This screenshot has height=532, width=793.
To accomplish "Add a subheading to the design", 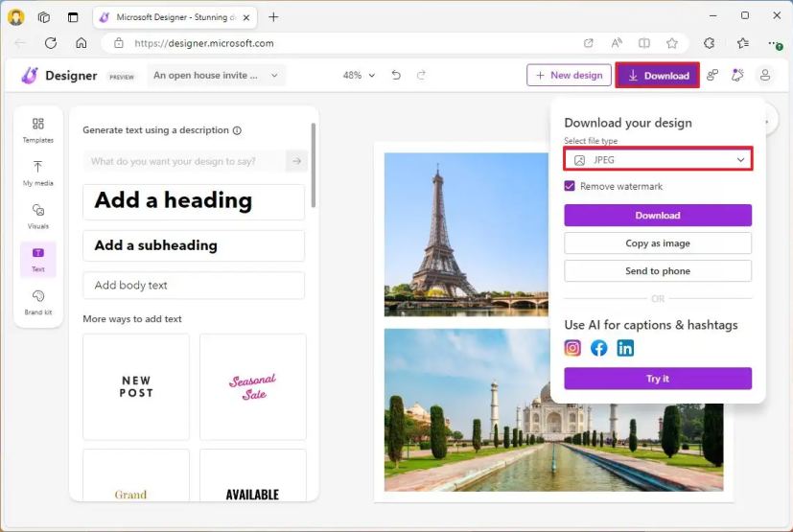I will click(194, 245).
